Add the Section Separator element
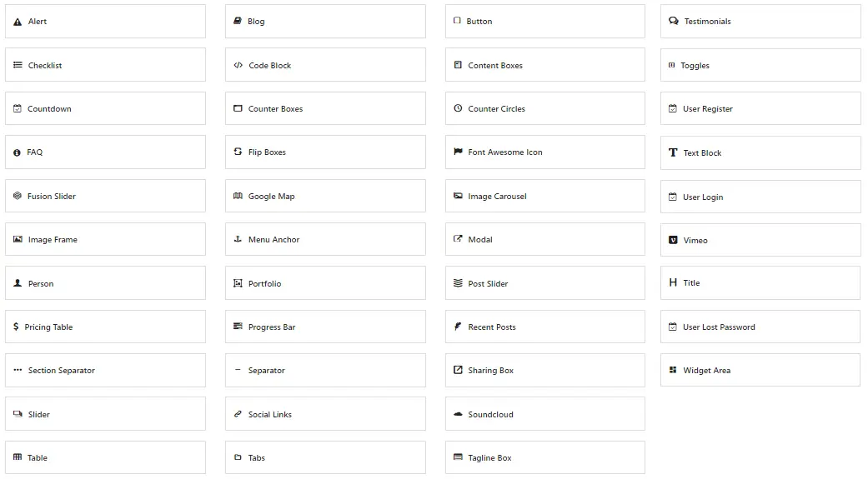 pos(105,370)
